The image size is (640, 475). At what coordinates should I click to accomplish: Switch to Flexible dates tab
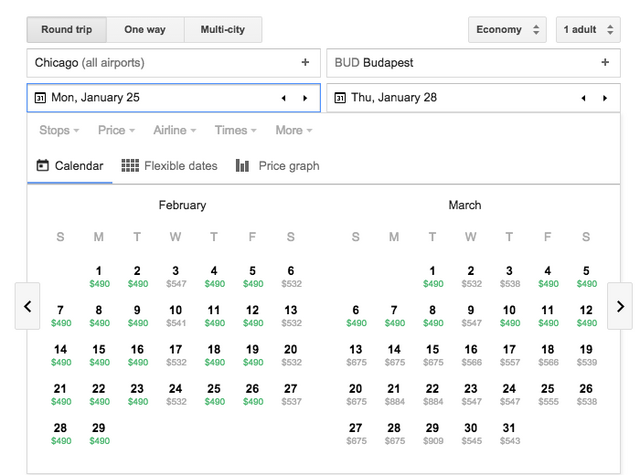[169, 166]
